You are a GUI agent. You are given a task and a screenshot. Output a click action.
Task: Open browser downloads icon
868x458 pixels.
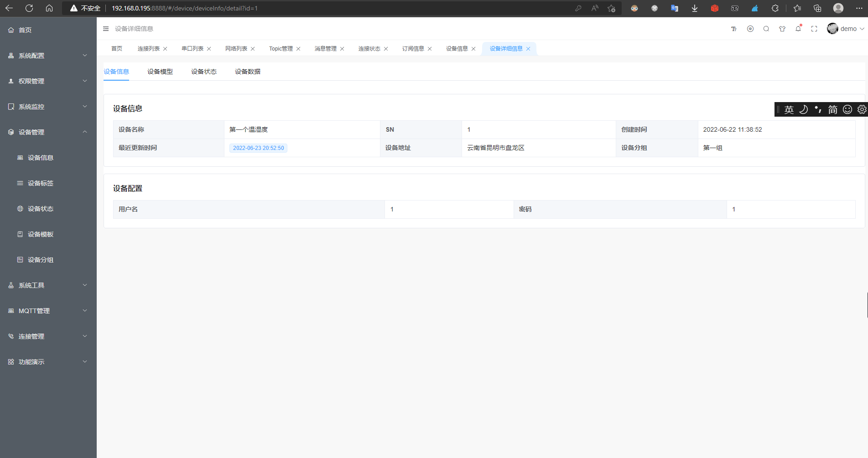tap(695, 8)
